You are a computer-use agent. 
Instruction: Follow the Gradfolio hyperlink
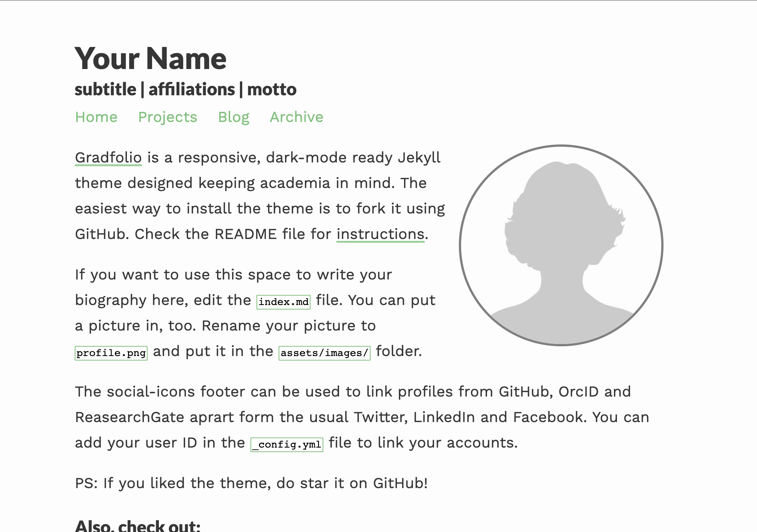[108, 158]
